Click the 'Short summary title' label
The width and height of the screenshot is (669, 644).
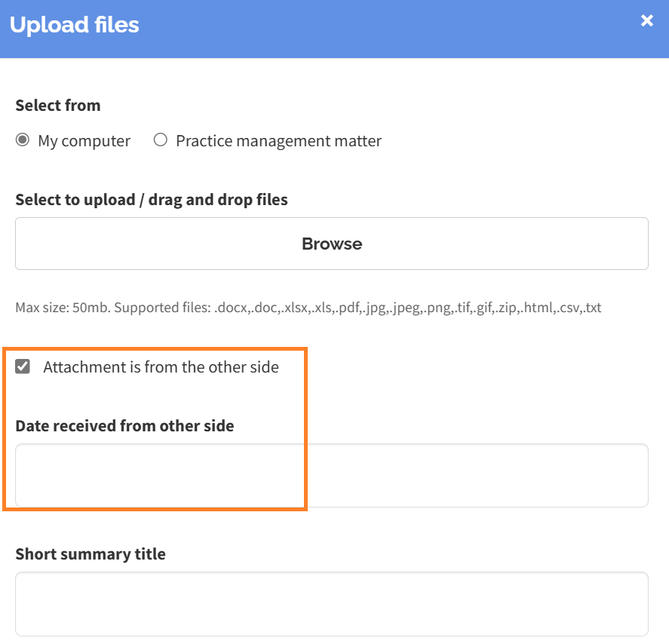(91, 554)
